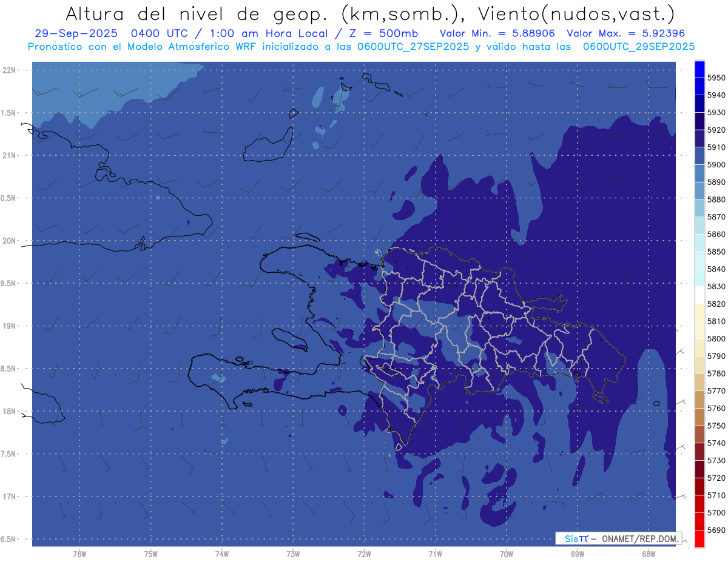Click the bright blue swatch above 5950

(x=699, y=69)
